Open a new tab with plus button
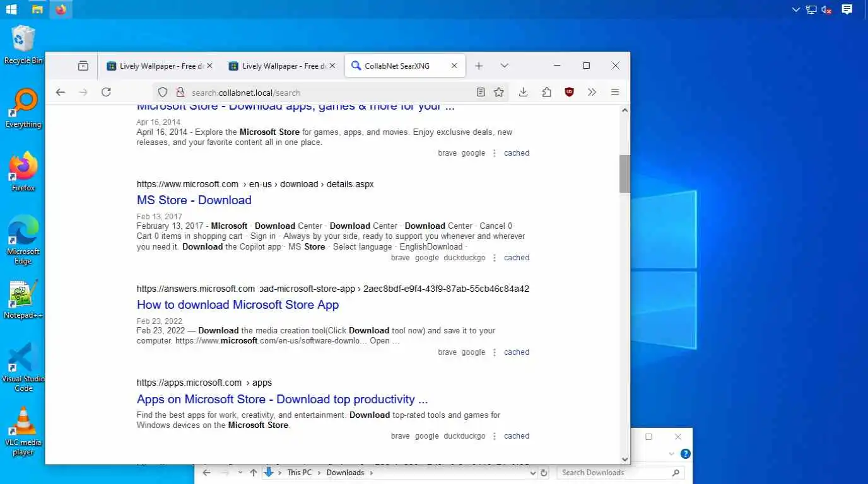This screenshot has width=868, height=484. [479, 66]
